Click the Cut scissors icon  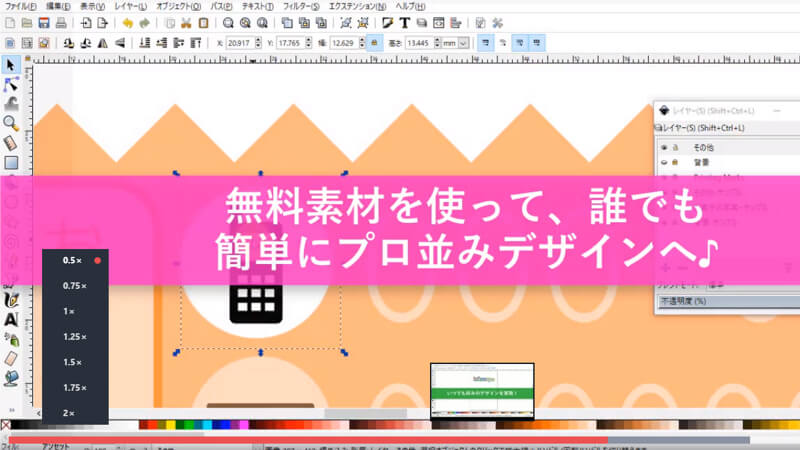[186, 23]
